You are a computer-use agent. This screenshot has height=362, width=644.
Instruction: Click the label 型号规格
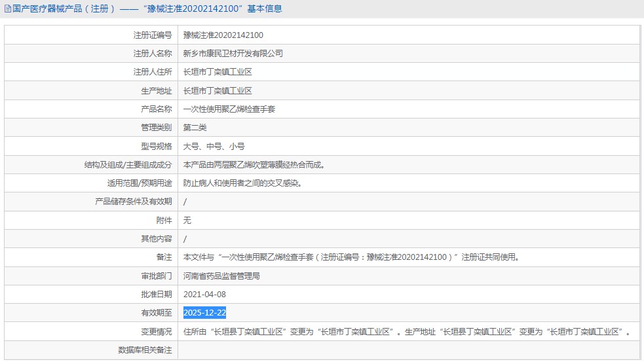click(157, 146)
